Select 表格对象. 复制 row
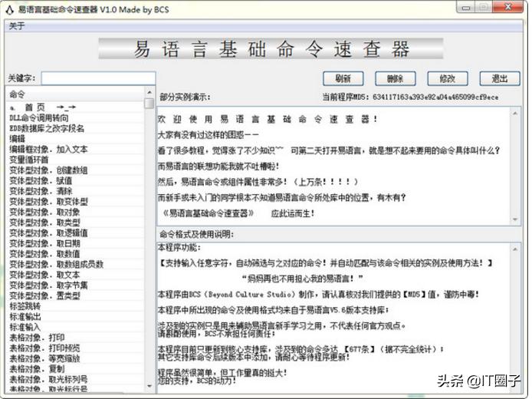The height and width of the screenshot is (399, 532). [x=75, y=369]
